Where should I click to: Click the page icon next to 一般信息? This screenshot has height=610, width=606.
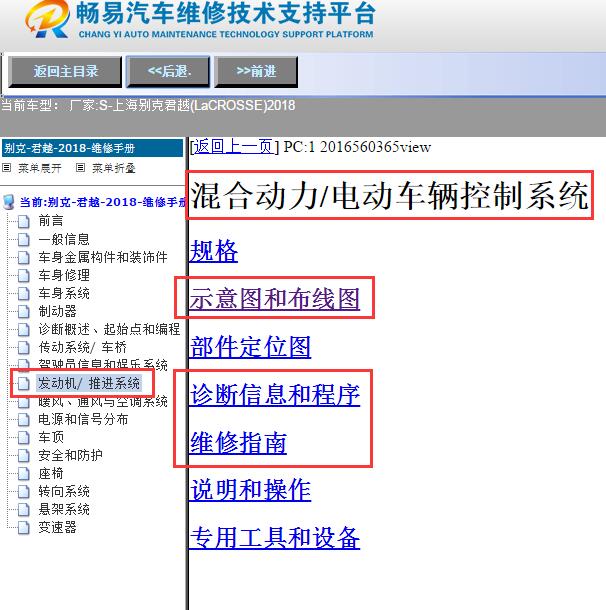24,239
